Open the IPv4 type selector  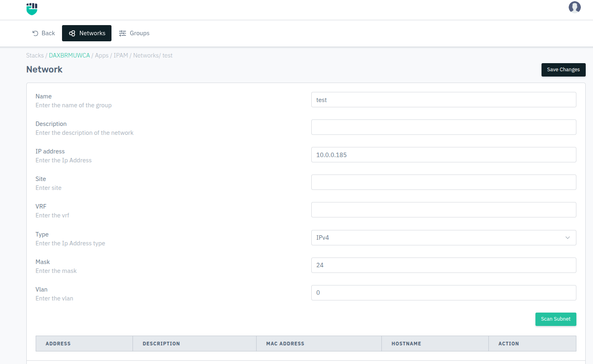click(438, 238)
